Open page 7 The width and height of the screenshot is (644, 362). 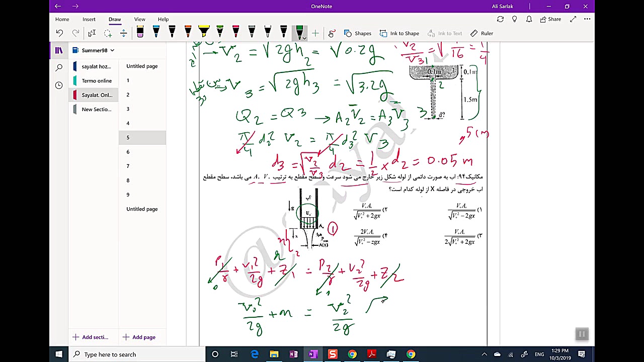[x=142, y=166]
